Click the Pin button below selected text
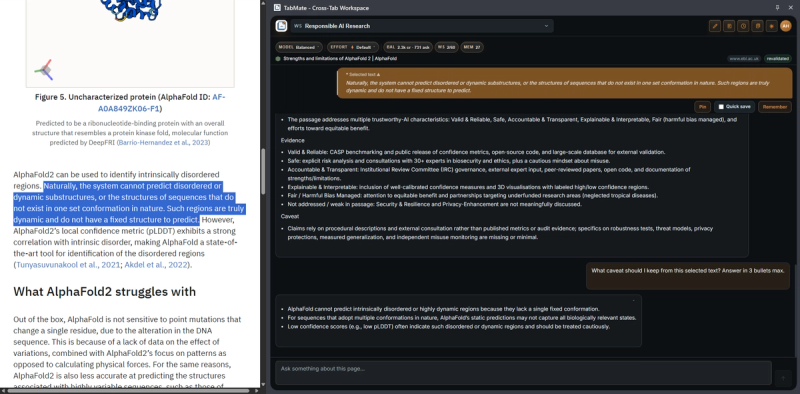 703,107
